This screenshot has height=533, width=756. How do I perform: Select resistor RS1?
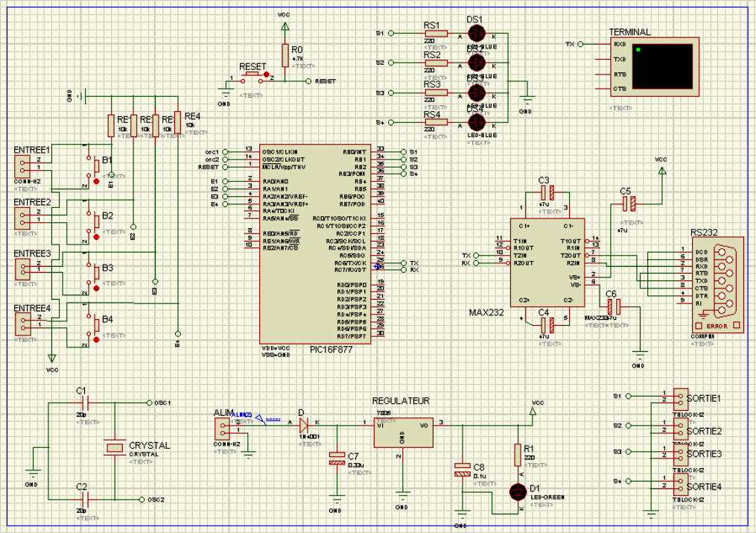pos(436,34)
